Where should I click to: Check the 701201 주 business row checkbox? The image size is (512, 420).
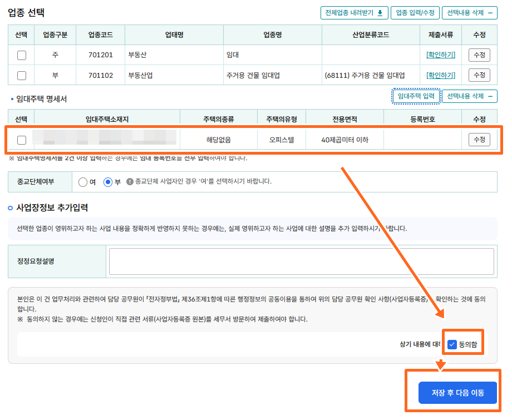pos(22,55)
